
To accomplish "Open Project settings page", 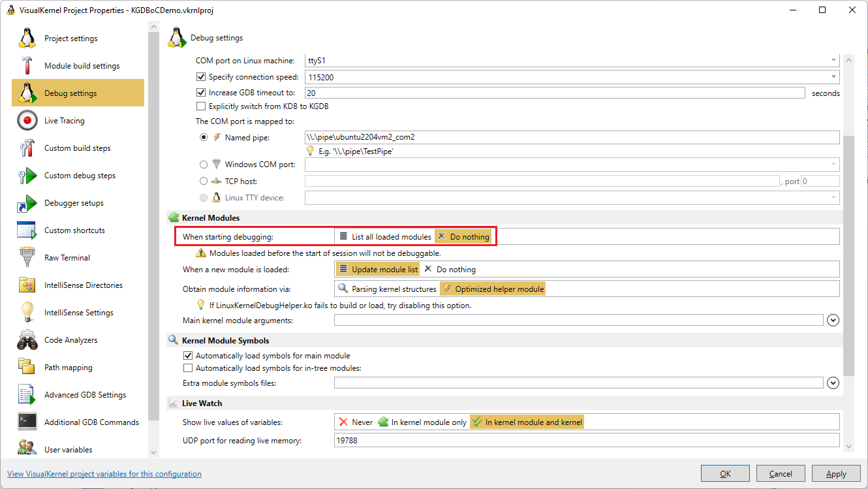I will 78,39.
